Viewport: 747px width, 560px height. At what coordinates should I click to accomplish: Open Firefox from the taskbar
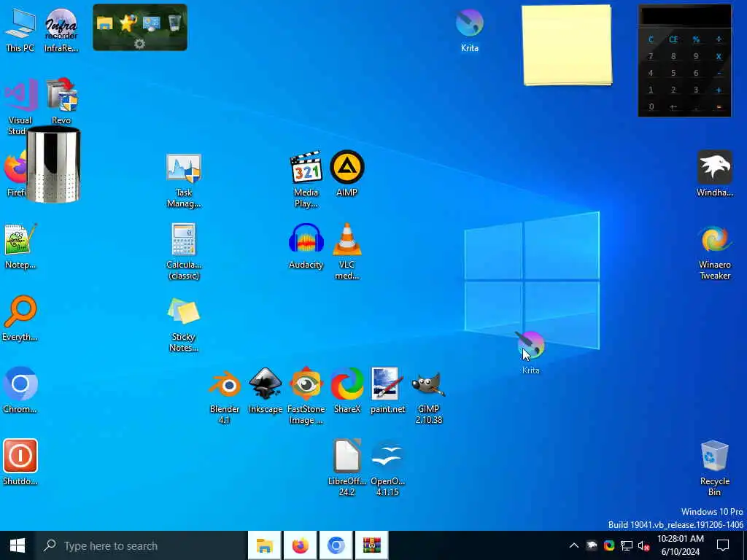tap(300, 545)
